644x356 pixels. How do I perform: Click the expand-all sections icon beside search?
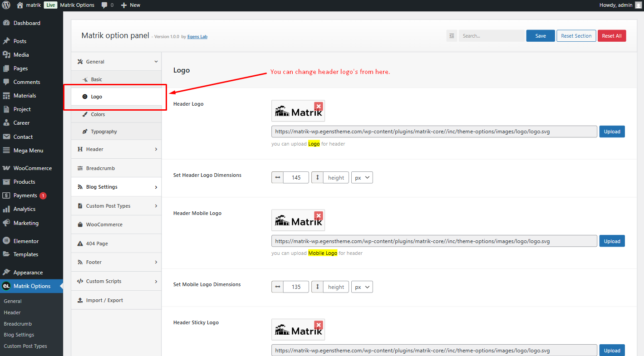point(452,36)
